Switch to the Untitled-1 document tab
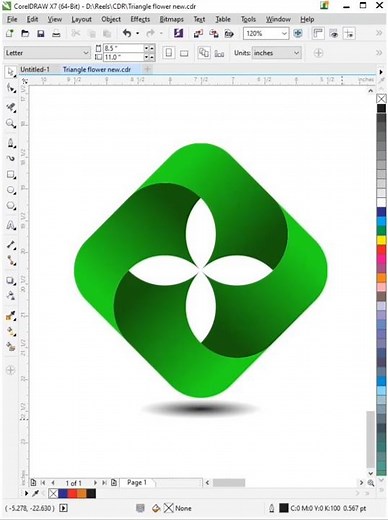The image size is (388, 520). pyautogui.click(x=35, y=69)
